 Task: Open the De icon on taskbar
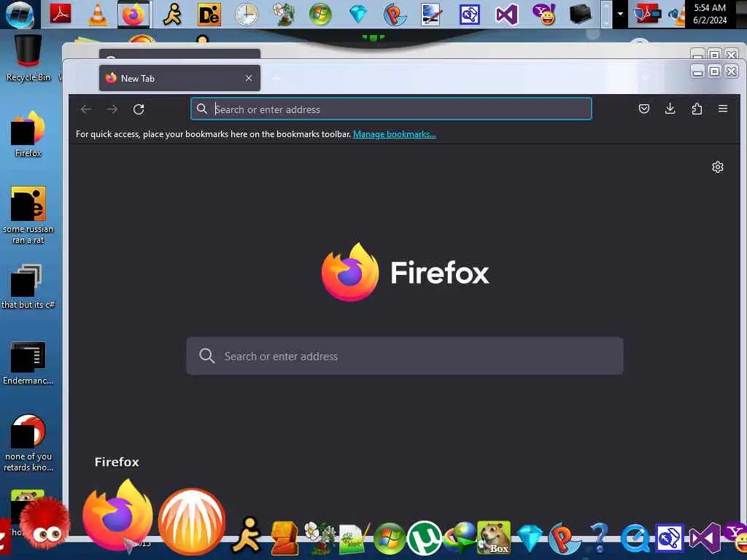point(209,15)
